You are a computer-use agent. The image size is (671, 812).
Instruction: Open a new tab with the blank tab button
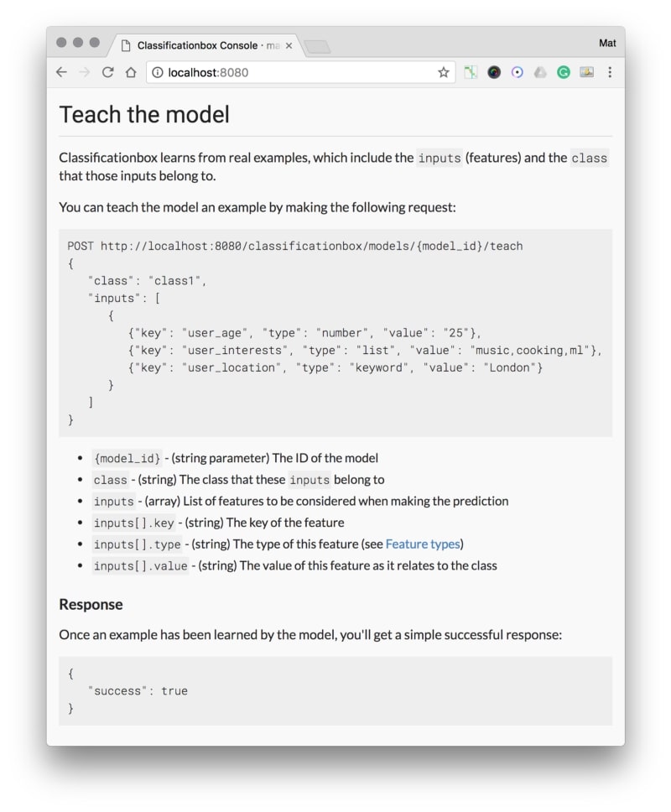[x=317, y=47]
